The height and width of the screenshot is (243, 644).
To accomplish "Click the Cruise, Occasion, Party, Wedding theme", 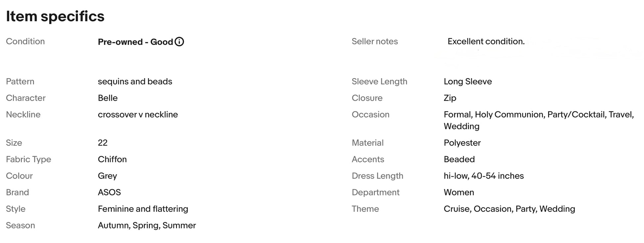I will click(509, 209).
